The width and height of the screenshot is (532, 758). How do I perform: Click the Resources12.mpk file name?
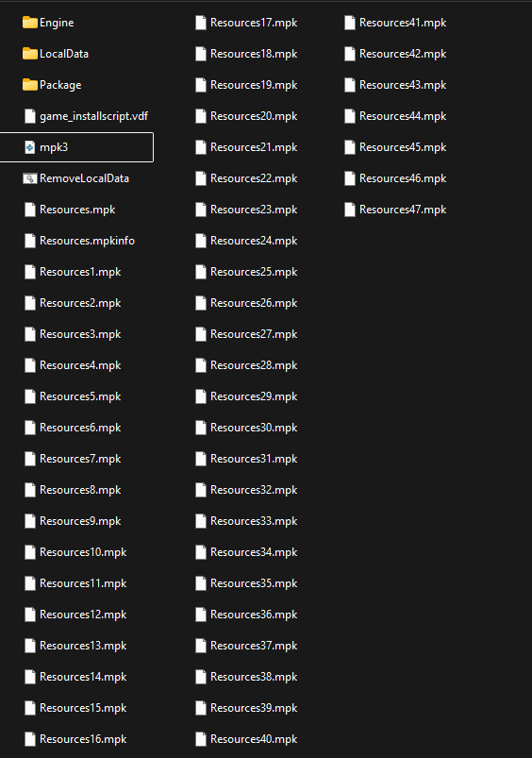pyautogui.click(x=83, y=615)
